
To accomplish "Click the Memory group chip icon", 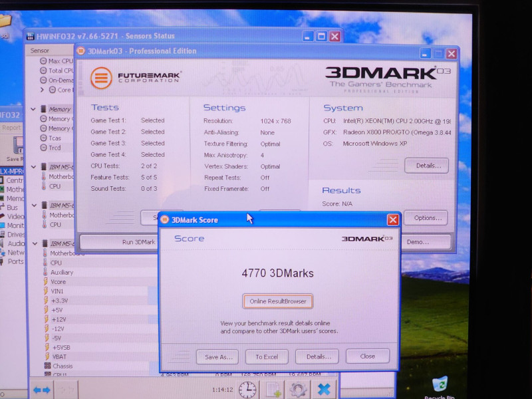I will coord(43,109).
